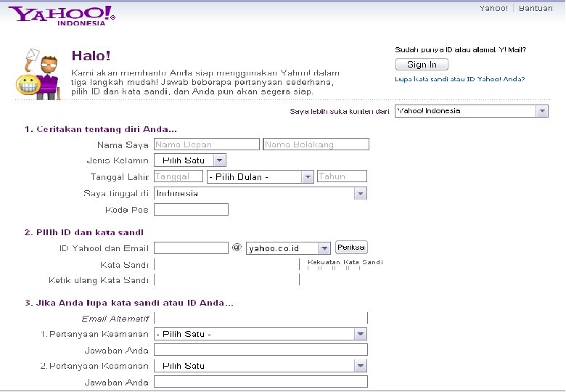Viewport: 566px width, 392px height.
Task: Focus the Tanggal day field
Action: pyautogui.click(x=179, y=176)
